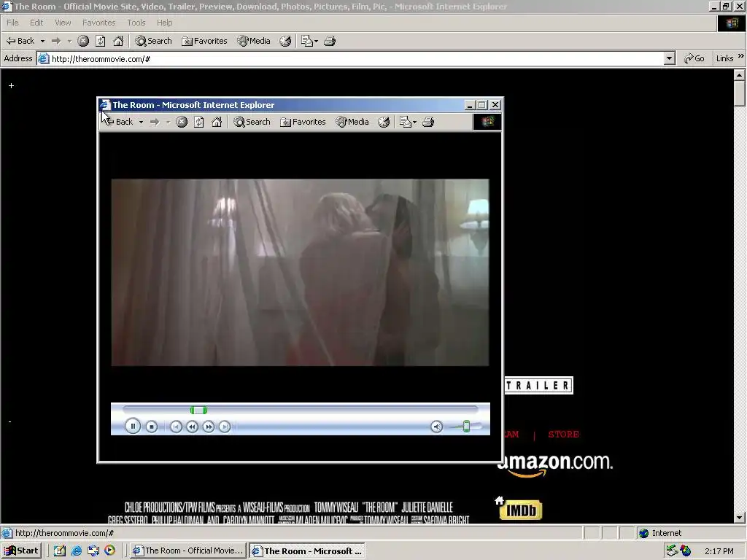
Task: Rewind the trailer video
Action: 192,427
